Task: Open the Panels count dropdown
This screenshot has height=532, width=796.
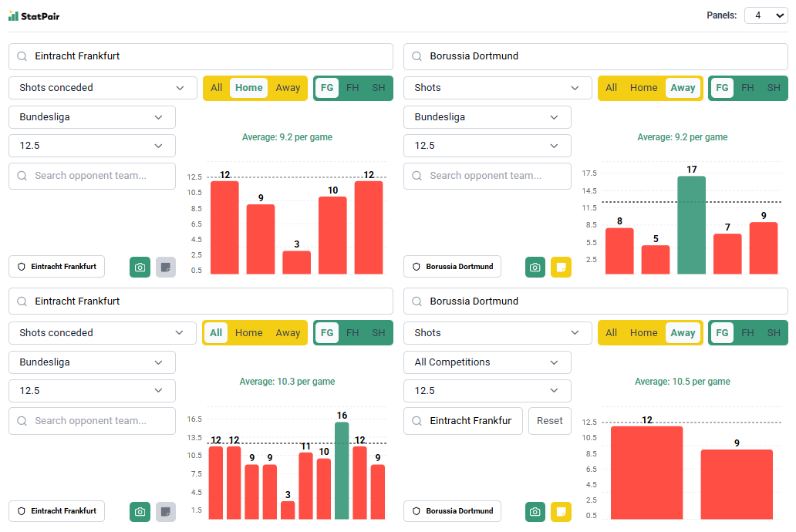Action: [x=765, y=15]
